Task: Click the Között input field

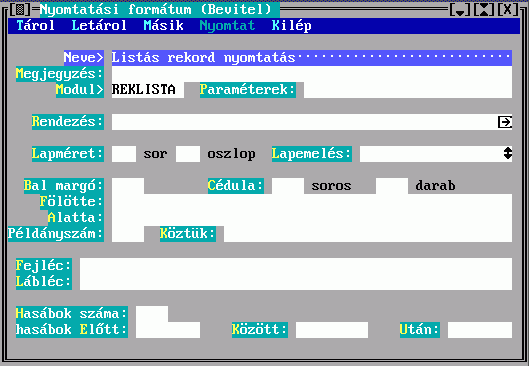Action: pyautogui.click(x=332, y=330)
